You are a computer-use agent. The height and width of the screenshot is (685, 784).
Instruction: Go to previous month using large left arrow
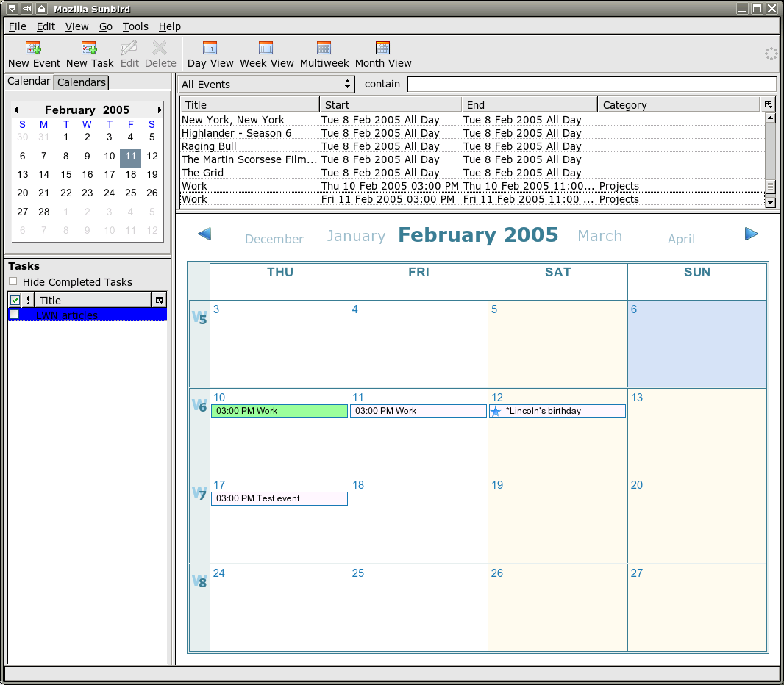(x=204, y=234)
